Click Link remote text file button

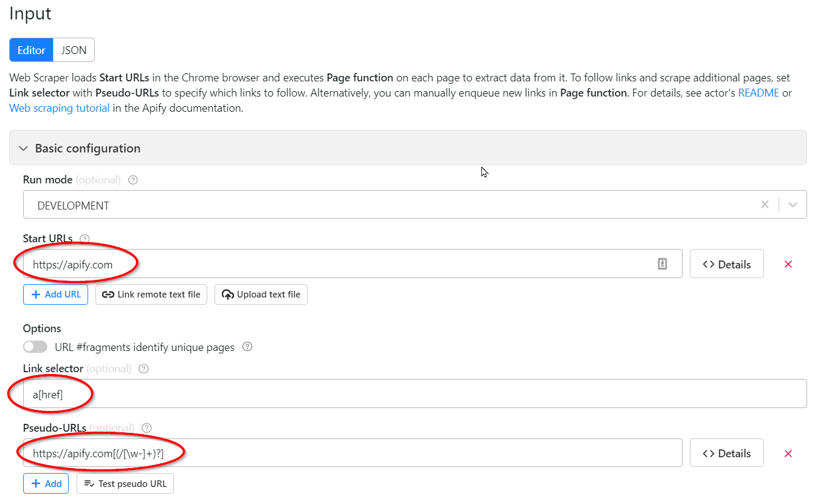pos(151,295)
